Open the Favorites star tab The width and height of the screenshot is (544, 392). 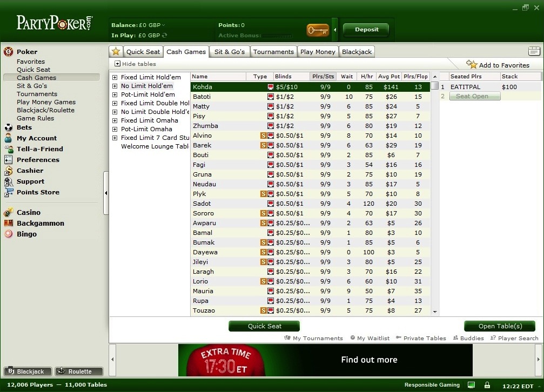116,52
